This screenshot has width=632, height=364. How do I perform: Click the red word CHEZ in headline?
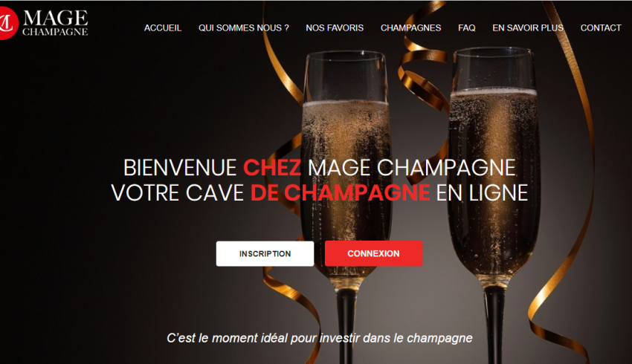272,167
